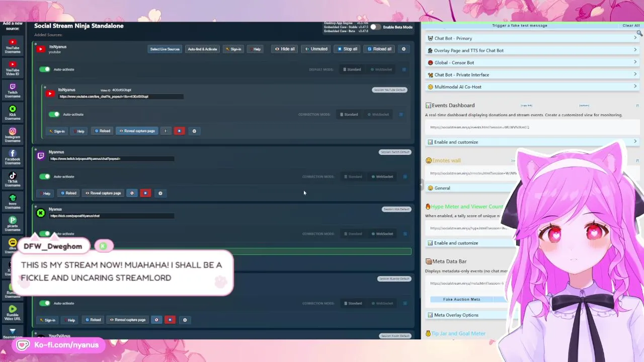
Task: Click the Hide all button
Action: 285,49
